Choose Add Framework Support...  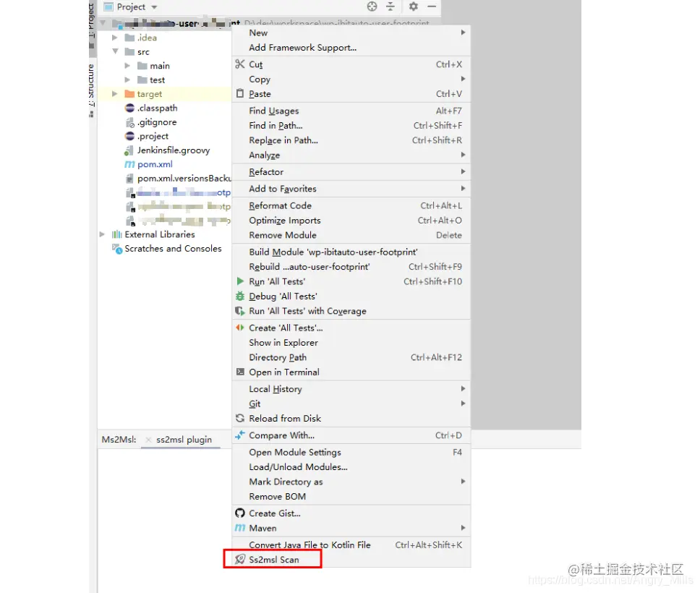[x=351, y=47]
